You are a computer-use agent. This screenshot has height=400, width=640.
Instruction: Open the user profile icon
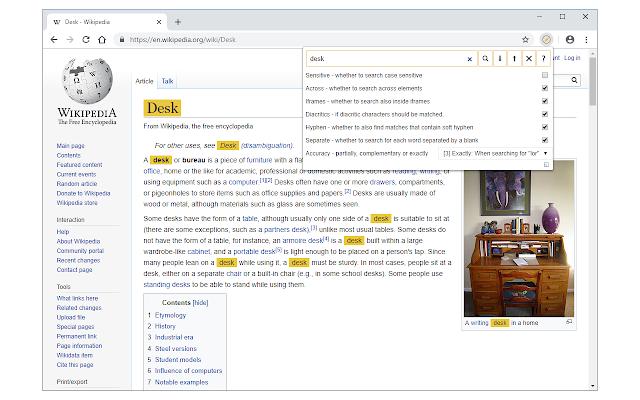[x=570, y=40]
